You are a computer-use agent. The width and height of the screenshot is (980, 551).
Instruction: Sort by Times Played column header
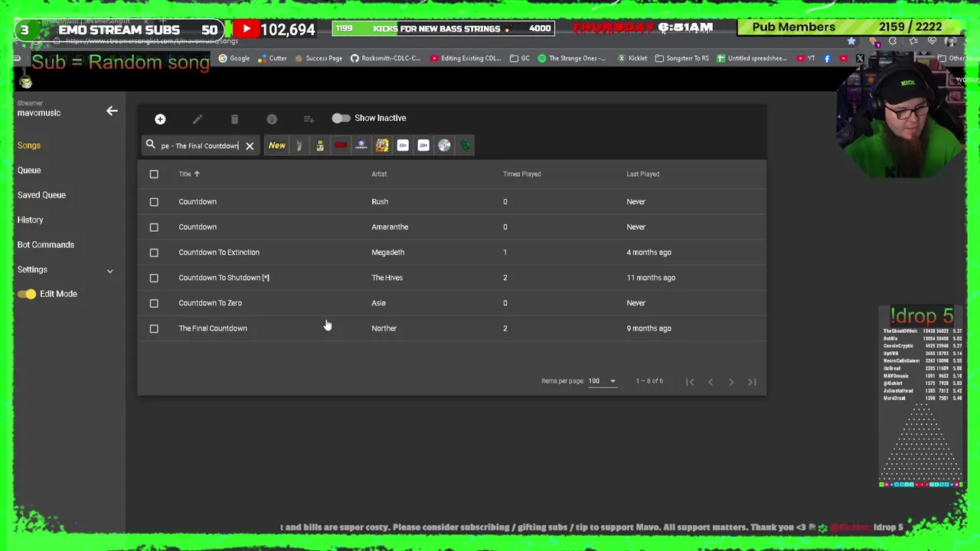[x=521, y=174]
